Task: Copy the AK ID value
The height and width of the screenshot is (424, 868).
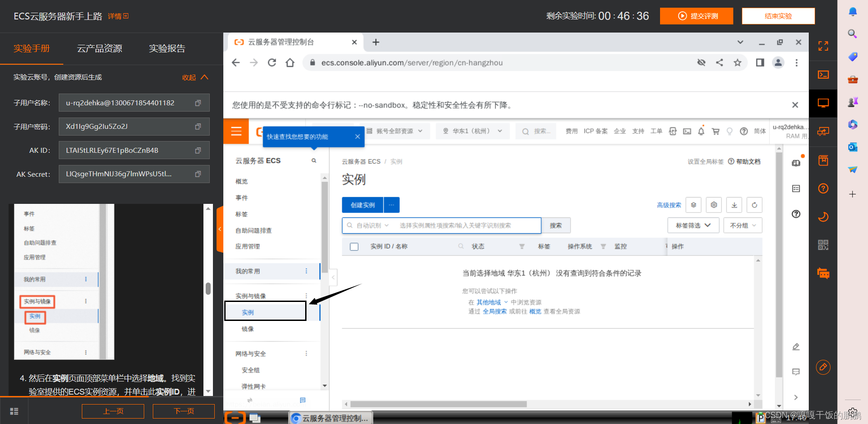Action: (x=198, y=151)
